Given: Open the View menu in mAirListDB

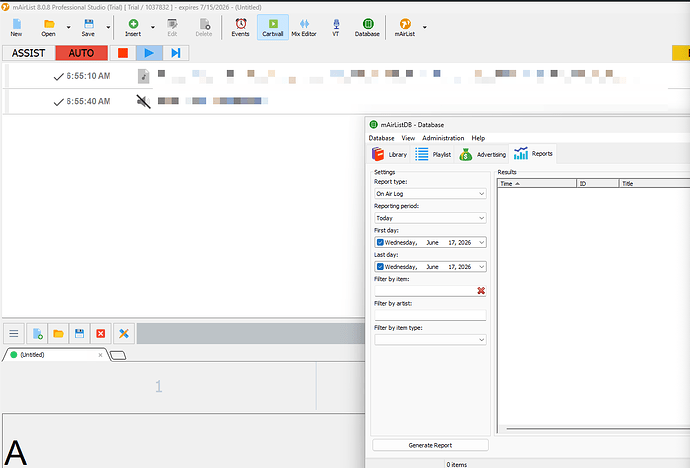Looking at the screenshot, I should coord(408,138).
